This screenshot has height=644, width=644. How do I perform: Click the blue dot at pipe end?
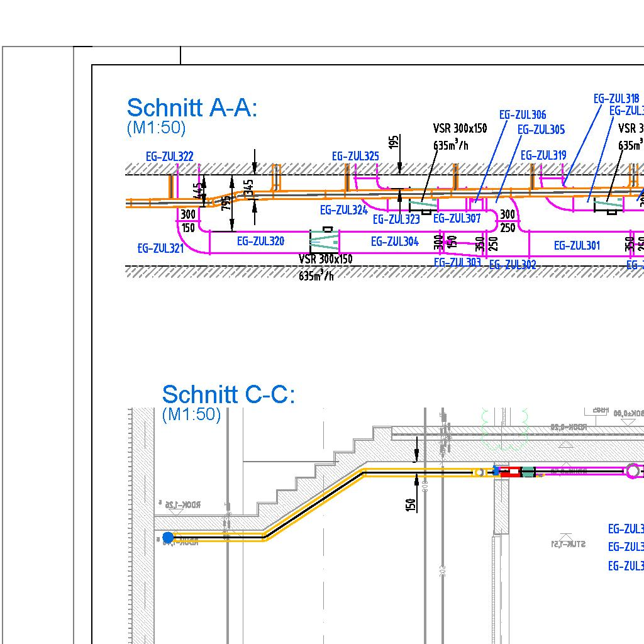click(168, 537)
